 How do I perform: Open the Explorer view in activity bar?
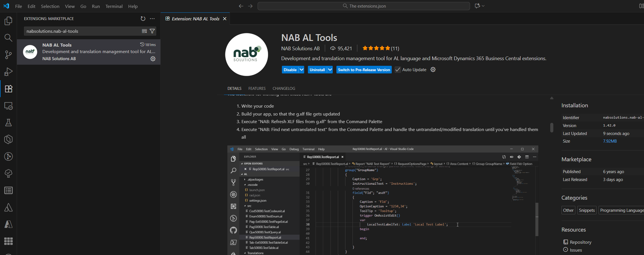(8, 21)
